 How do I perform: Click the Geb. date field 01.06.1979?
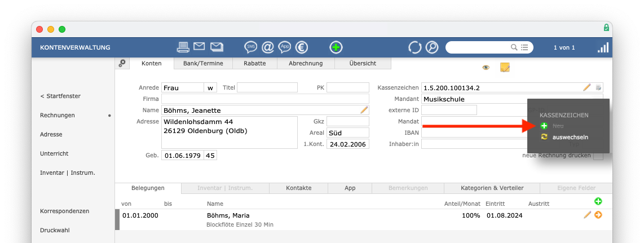[183, 156]
